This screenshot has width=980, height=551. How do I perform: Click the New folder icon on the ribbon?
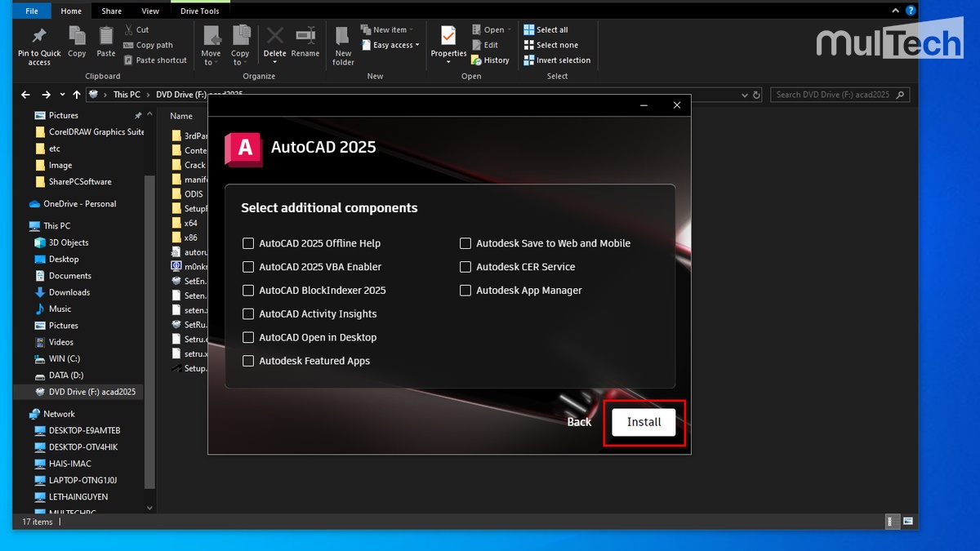[342, 38]
